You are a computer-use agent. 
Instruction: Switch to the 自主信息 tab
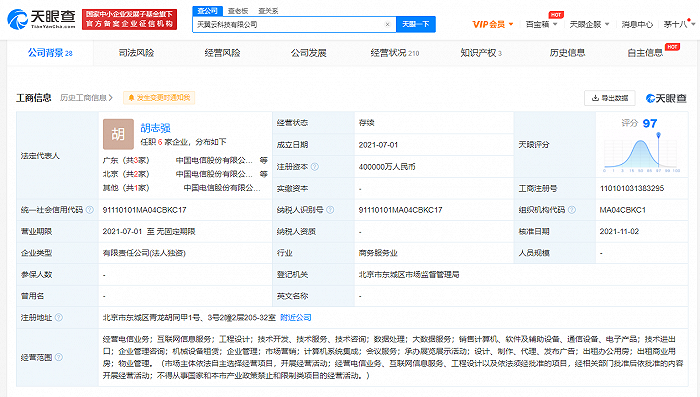tap(645, 53)
